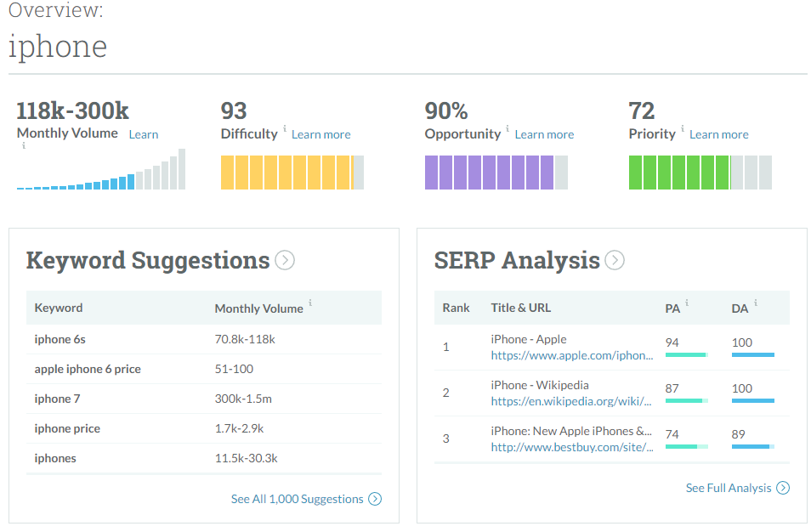Open Learn link for Monthly Volume

tap(144, 134)
